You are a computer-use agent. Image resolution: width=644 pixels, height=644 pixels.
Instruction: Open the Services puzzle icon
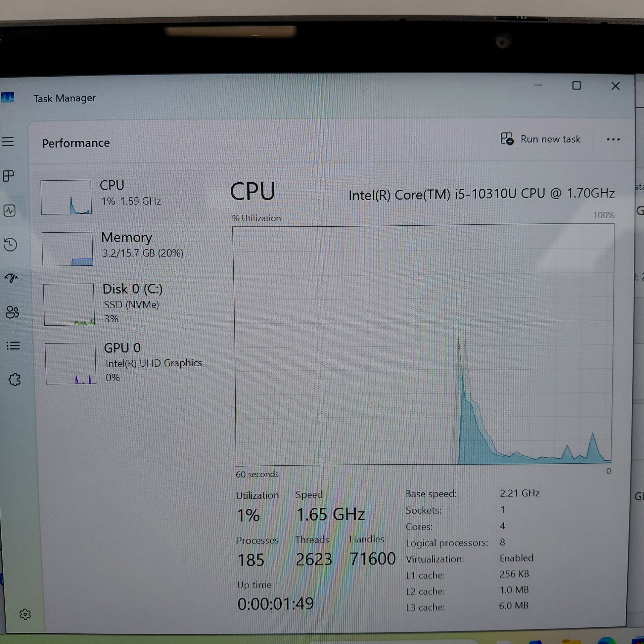point(15,379)
